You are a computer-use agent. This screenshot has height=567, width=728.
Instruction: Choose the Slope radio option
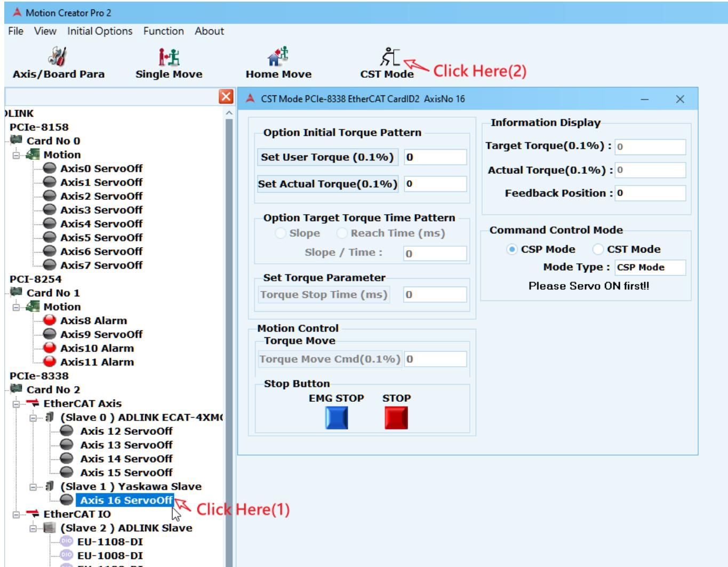click(281, 233)
